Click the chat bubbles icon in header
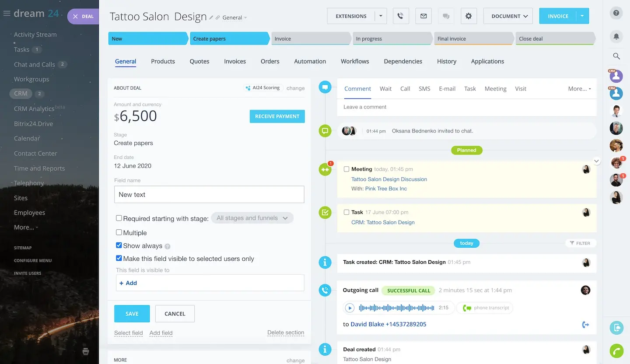 tap(446, 16)
